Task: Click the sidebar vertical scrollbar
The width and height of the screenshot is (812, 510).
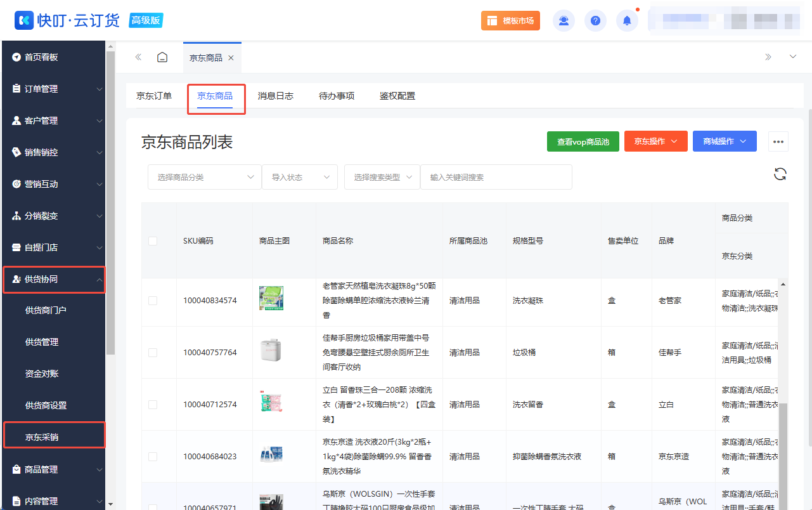Action: coord(110,203)
